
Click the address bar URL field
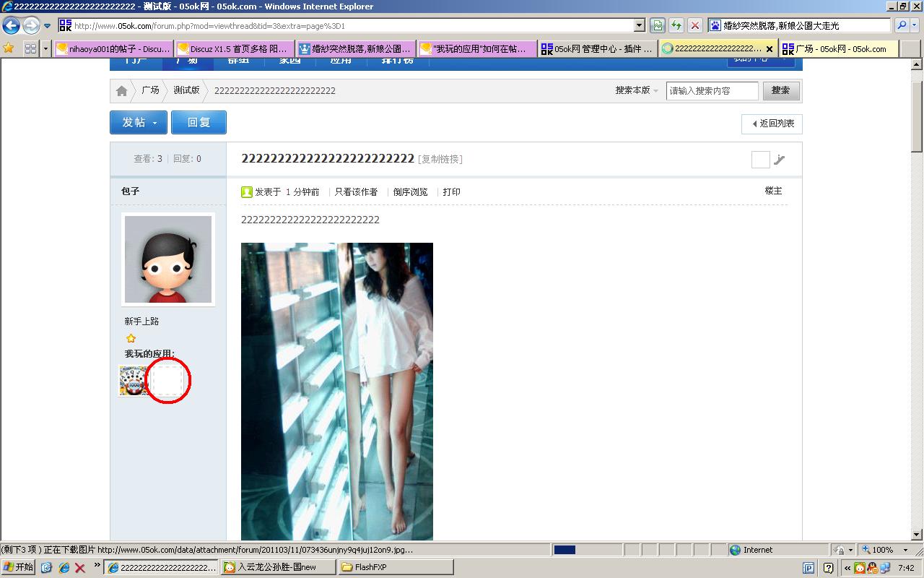pos(346,25)
